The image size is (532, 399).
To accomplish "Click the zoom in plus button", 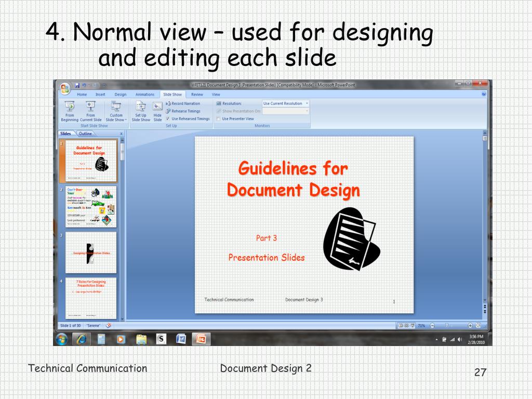I will click(470, 326).
